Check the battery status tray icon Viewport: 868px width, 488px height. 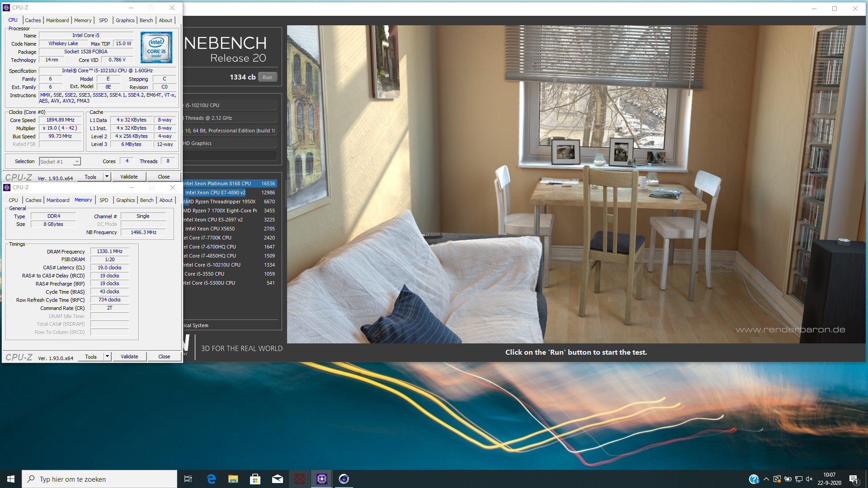click(x=788, y=479)
